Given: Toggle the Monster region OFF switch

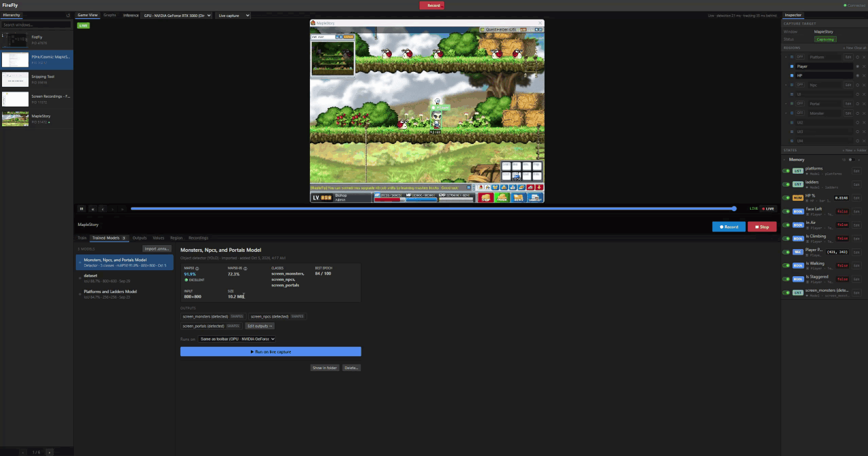Looking at the screenshot, I should [800, 113].
